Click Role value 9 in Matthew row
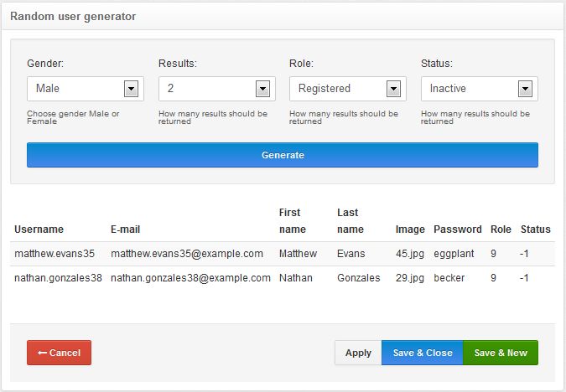The width and height of the screenshot is (566, 392). click(493, 254)
